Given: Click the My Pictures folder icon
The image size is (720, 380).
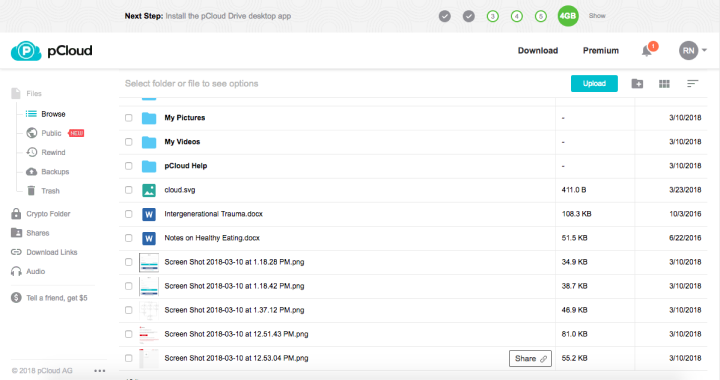Looking at the screenshot, I should coord(149,118).
